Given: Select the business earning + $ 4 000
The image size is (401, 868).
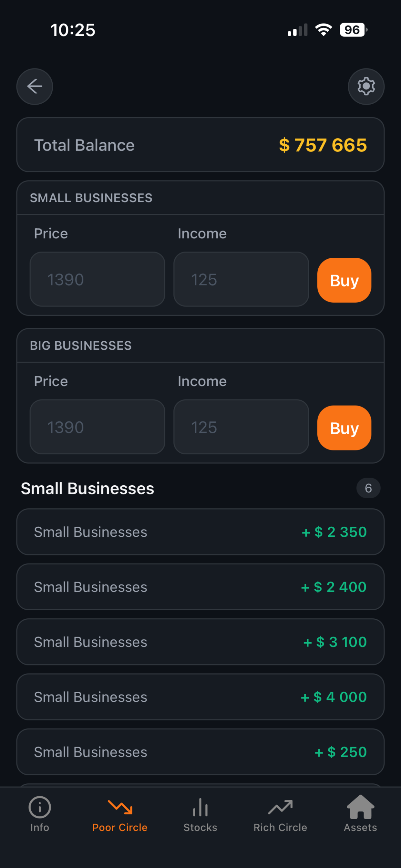Looking at the screenshot, I should click(x=200, y=697).
